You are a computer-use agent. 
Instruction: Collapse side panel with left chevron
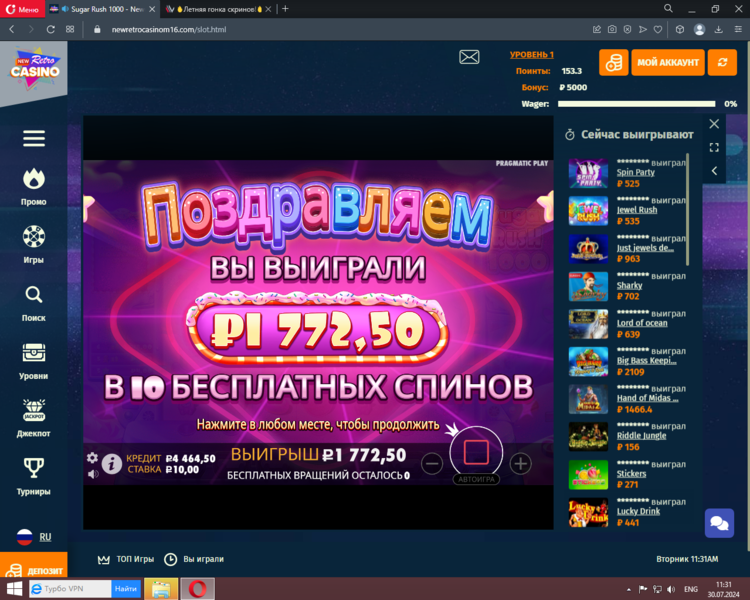point(714,171)
